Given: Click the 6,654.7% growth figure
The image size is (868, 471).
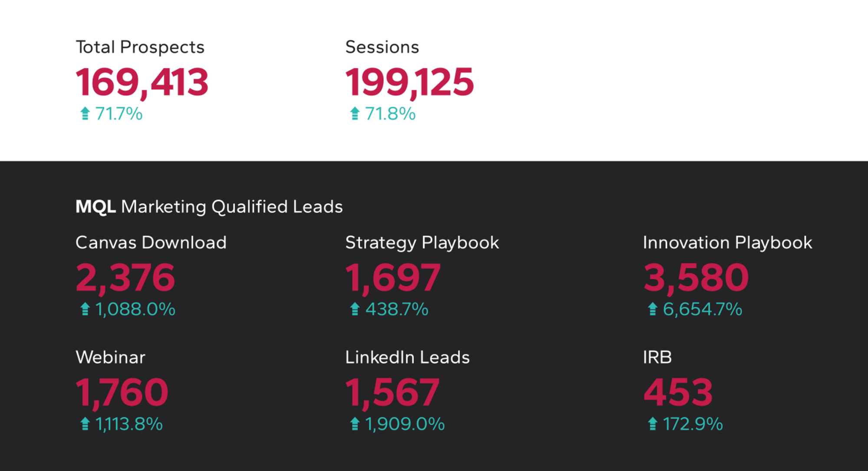Looking at the screenshot, I should [702, 309].
